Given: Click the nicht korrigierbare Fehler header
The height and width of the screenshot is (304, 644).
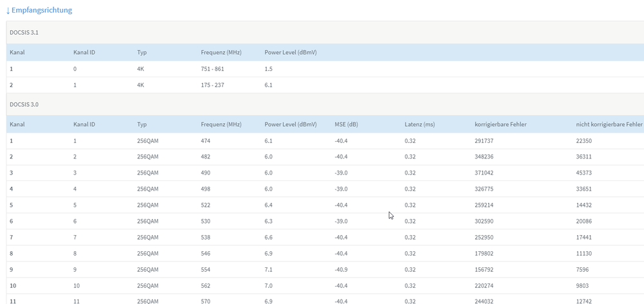Looking at the screenshot, I should pos(609,124).
